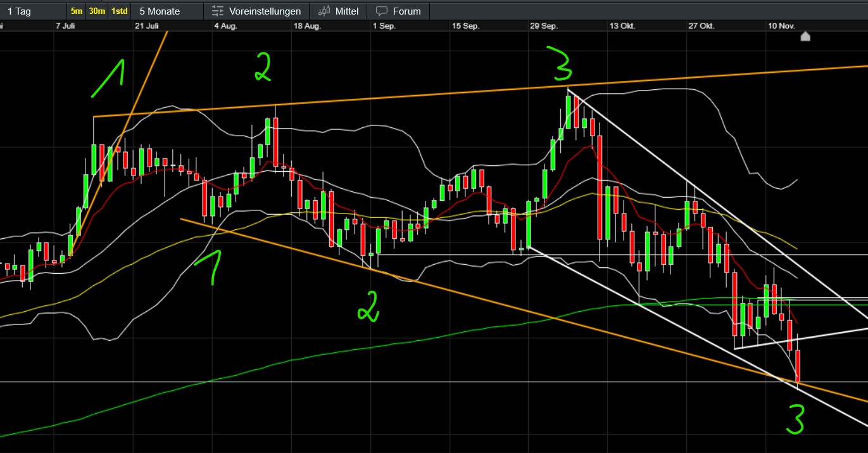
Task: Open Voreinstellungen chart presets
Action: pyautogui.click(x=256, y=11)
